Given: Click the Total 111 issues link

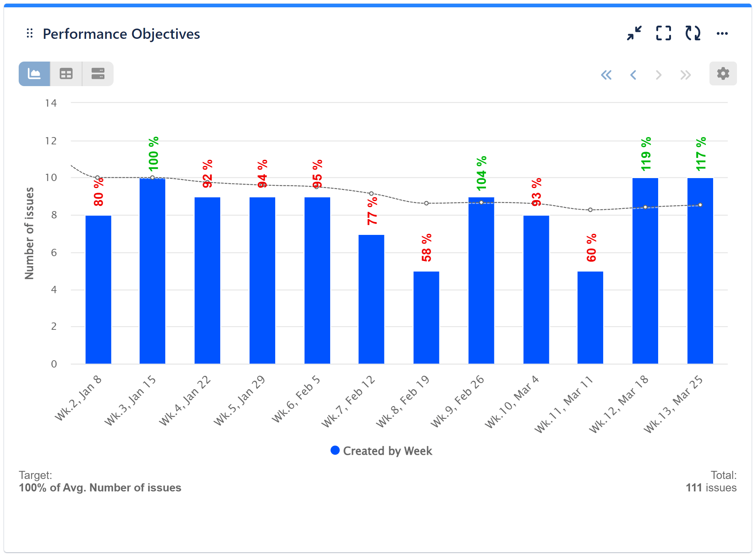Looking at the screenshot, I should pos(711,487).
